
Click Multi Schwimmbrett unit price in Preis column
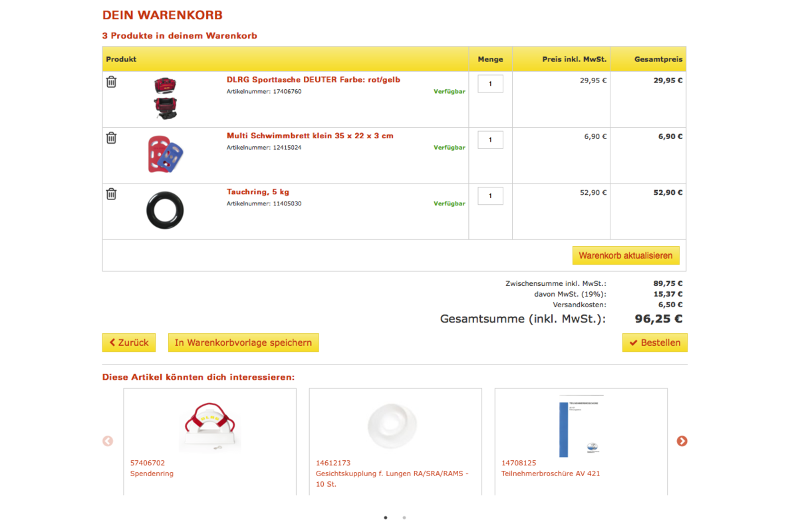(x=595, y=136)
